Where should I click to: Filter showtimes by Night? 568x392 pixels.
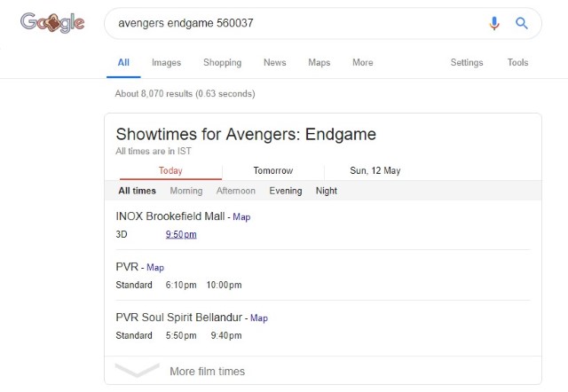[327, 191]
